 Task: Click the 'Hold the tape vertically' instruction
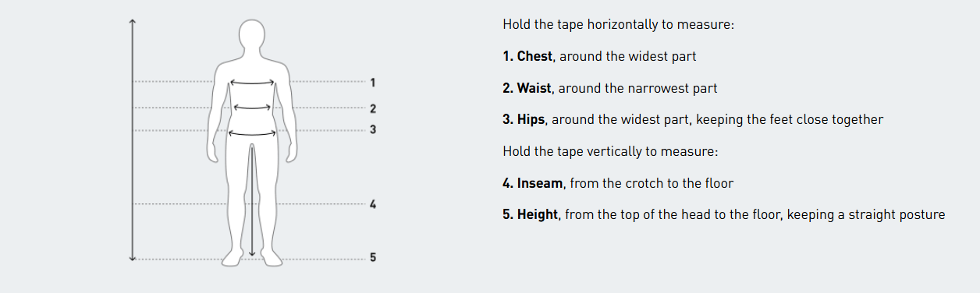(x=610, y=151)
